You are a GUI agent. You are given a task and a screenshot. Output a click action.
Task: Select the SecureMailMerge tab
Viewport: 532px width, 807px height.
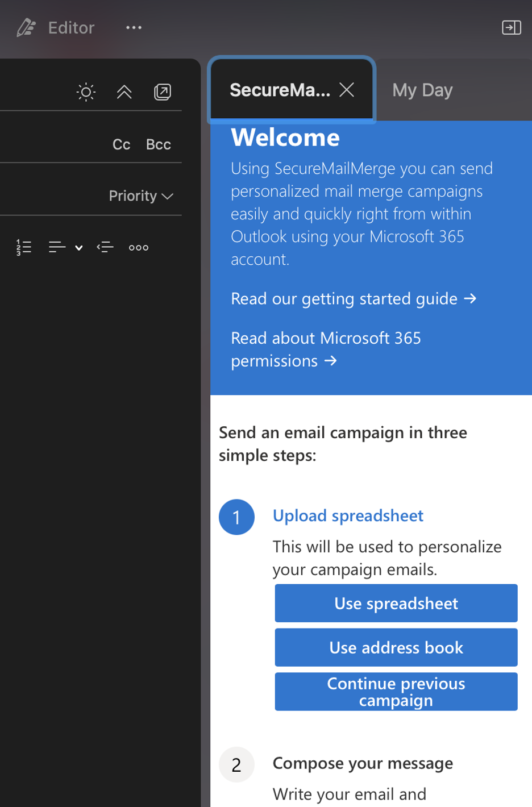point(279,90)
